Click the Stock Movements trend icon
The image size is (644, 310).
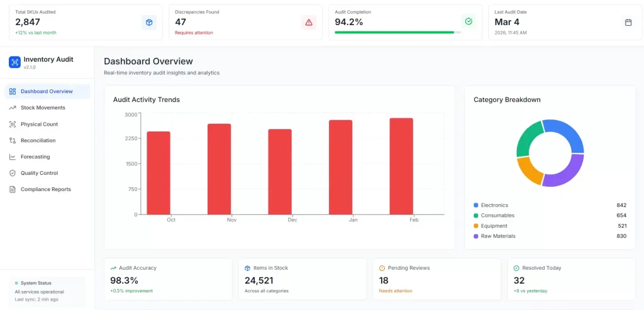click(13, 108)
